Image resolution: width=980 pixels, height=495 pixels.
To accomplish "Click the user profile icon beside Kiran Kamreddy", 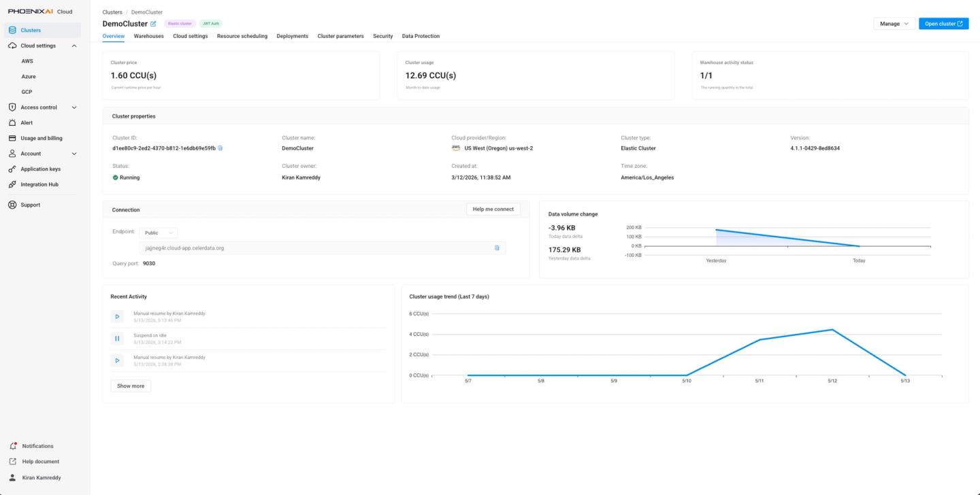I will coord(12,477).
